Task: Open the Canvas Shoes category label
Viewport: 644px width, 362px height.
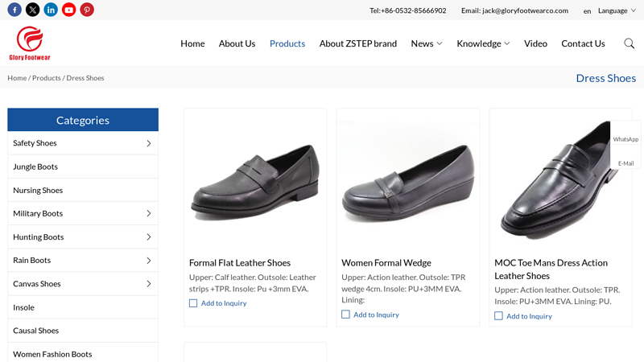Action: tap(36, 284)
